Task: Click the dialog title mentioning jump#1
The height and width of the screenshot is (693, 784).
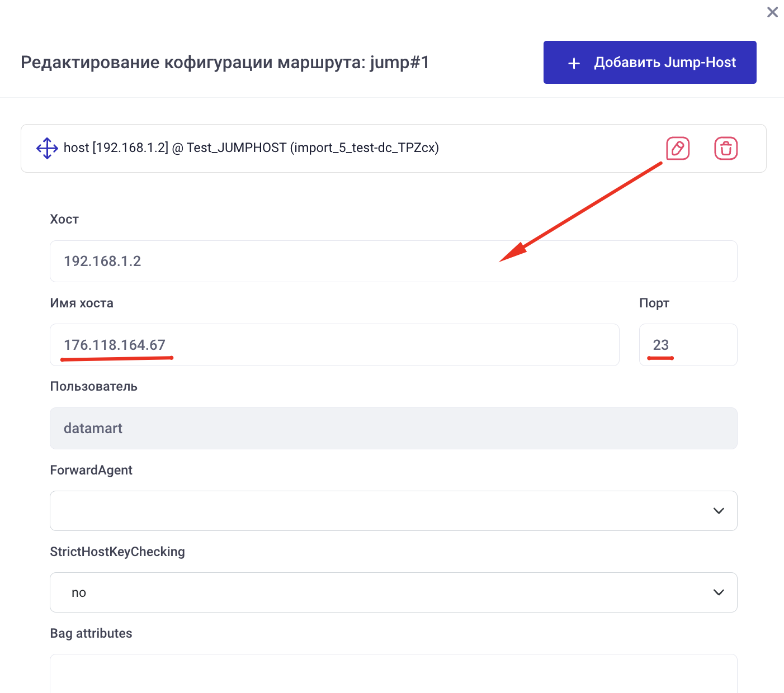Action: pyautogui.click(x=225, y=62)
